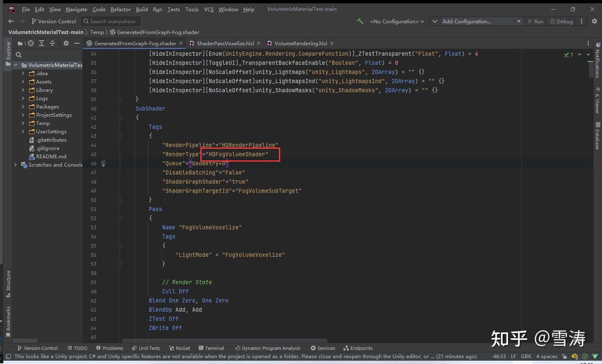
Task: Click Select Opened File crosshair icon
Action: pyautogui.click(x=31, y=43)
